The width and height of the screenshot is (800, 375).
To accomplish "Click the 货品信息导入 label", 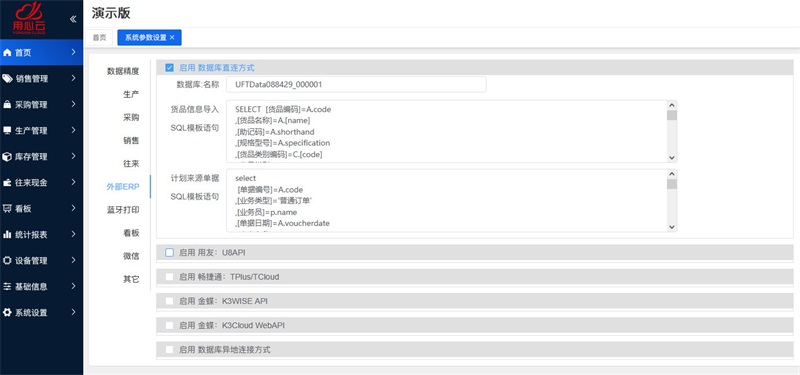I will coord(194,109).
